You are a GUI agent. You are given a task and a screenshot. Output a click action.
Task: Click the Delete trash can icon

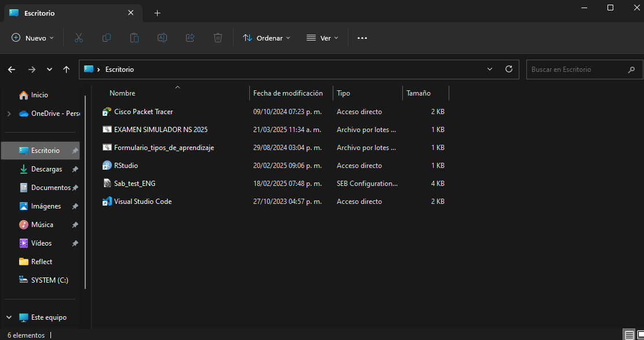pyautogui.click(x=218, y=38)
